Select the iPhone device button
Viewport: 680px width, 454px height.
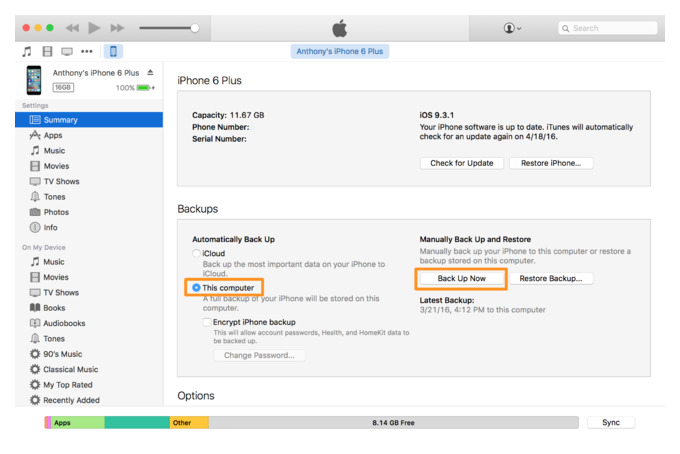113,52
